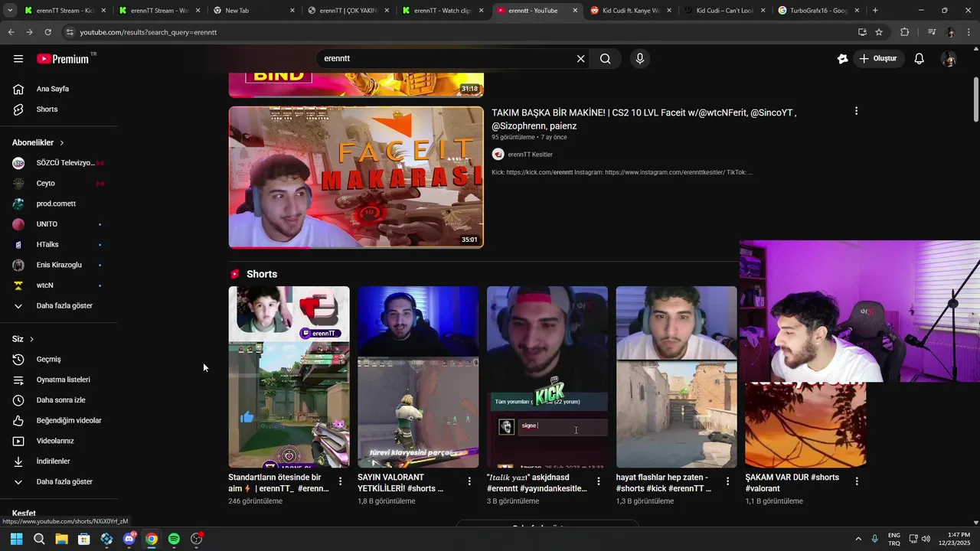980x551 pixels.
Task: Click the sparkle icon left of Oluştur
Action: pos(843,59)
